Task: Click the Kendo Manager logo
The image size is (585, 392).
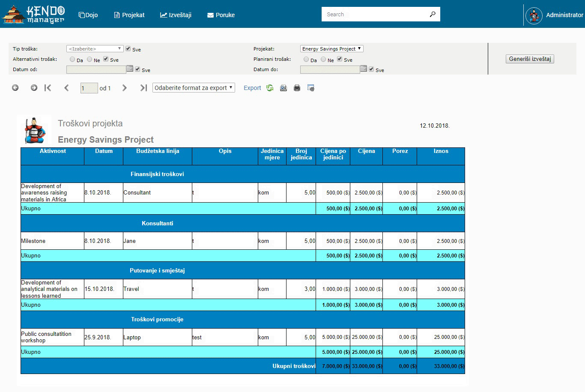Action: pyautogui.click(x=33, y=14)
